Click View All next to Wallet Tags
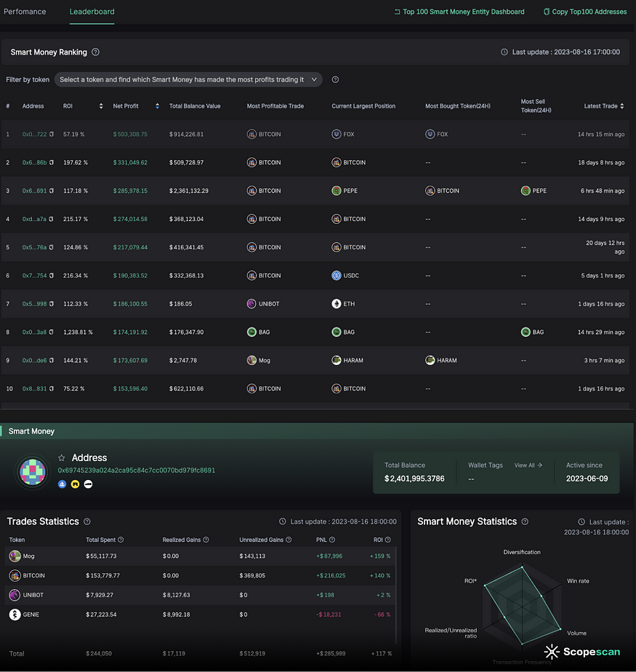 pos(528,465)
